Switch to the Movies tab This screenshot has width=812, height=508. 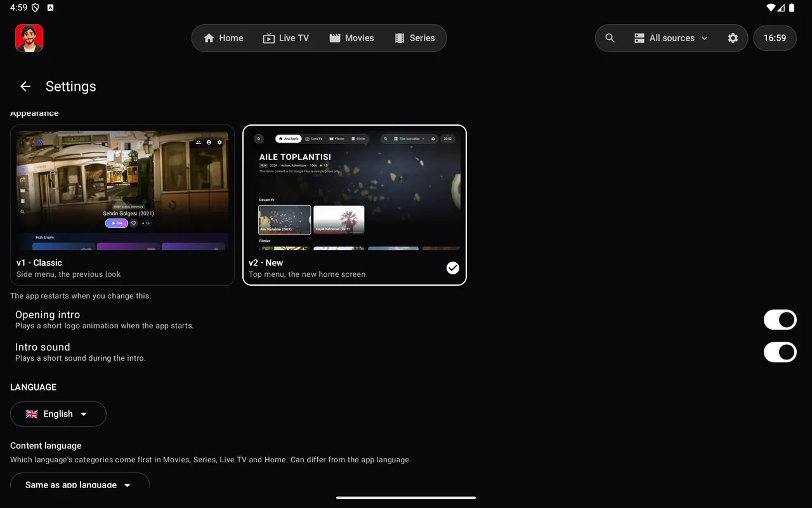352,38
